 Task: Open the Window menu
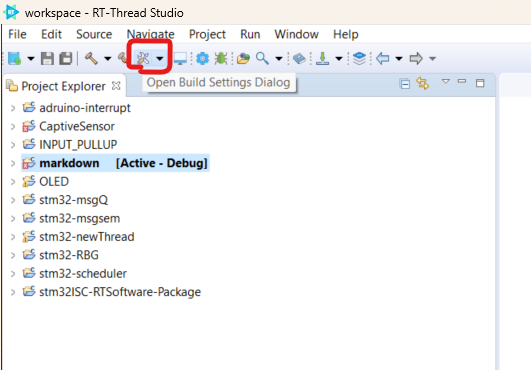point(296,34)
